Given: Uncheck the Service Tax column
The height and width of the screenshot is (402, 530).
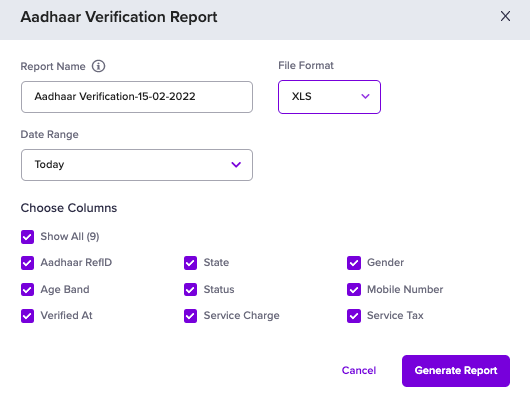Looking at the screenshot, I should (354, 316).
